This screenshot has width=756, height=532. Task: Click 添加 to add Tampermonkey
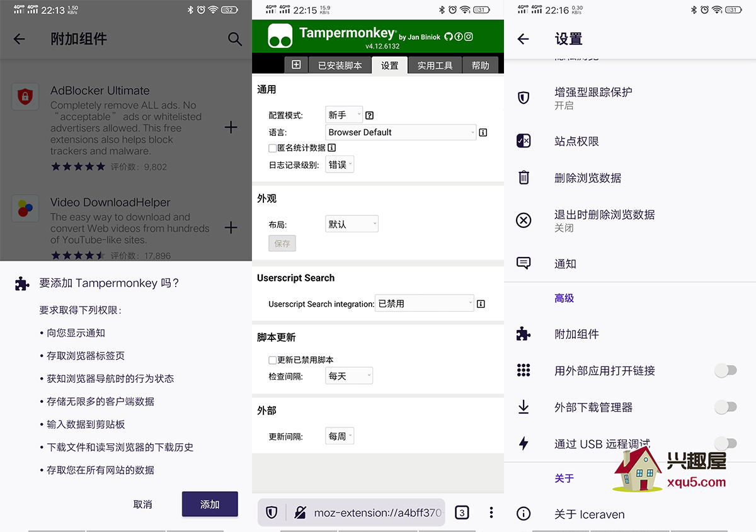click(210, 504)
